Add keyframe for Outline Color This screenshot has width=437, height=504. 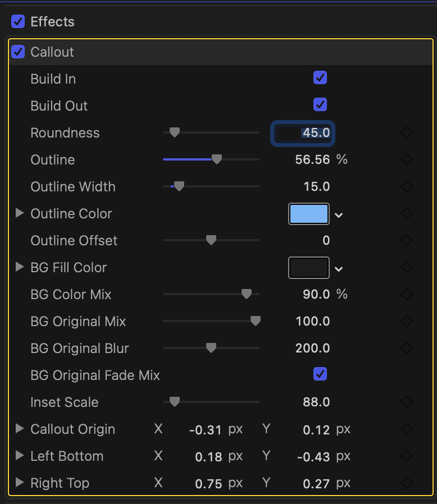pyautogui.click(x=407, y=214)
